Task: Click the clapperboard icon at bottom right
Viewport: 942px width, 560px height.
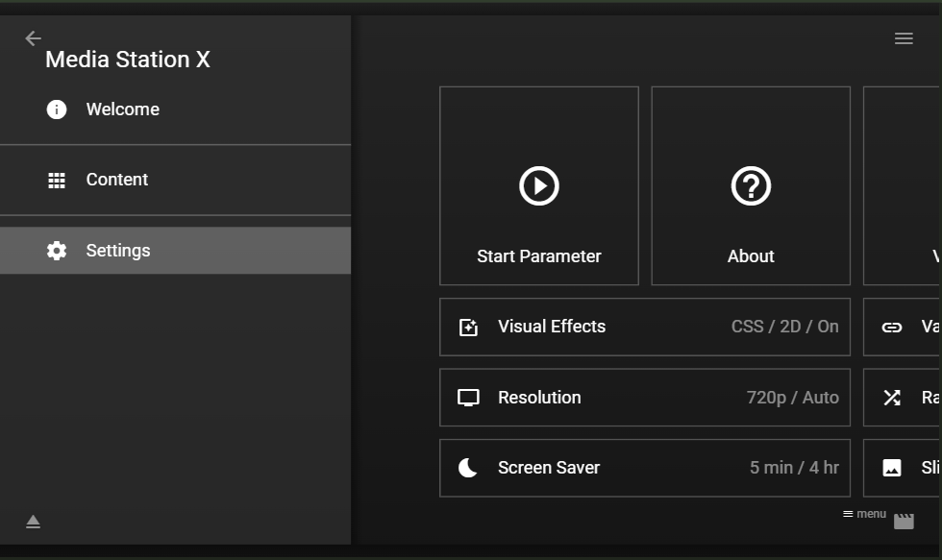Action: (904, 522)
